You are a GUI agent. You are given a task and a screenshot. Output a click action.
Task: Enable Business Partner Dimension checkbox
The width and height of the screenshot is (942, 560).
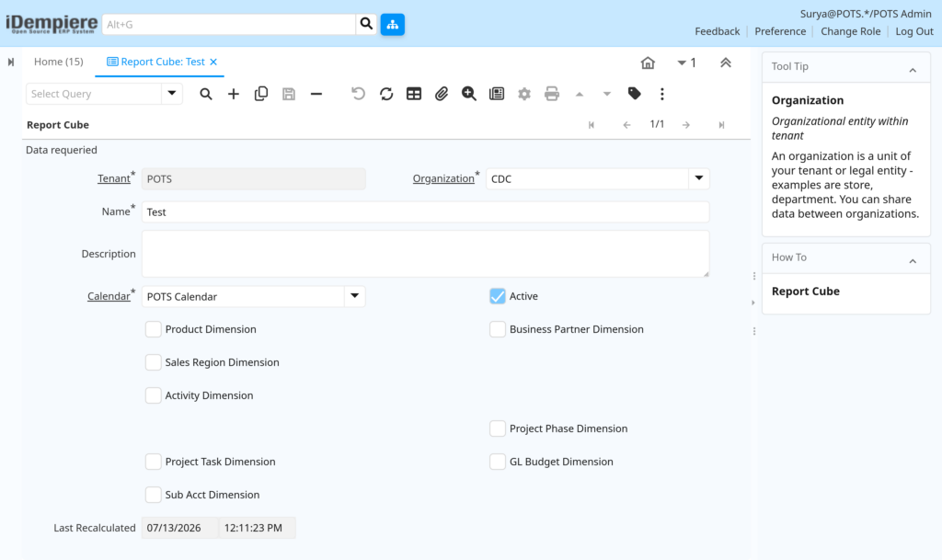[498, 329]
